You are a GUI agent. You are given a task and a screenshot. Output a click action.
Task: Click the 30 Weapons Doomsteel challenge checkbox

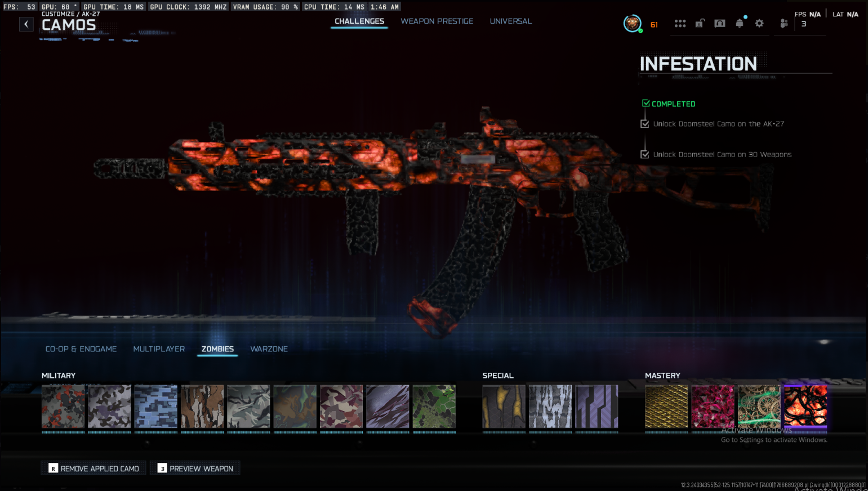pos(645,154)
